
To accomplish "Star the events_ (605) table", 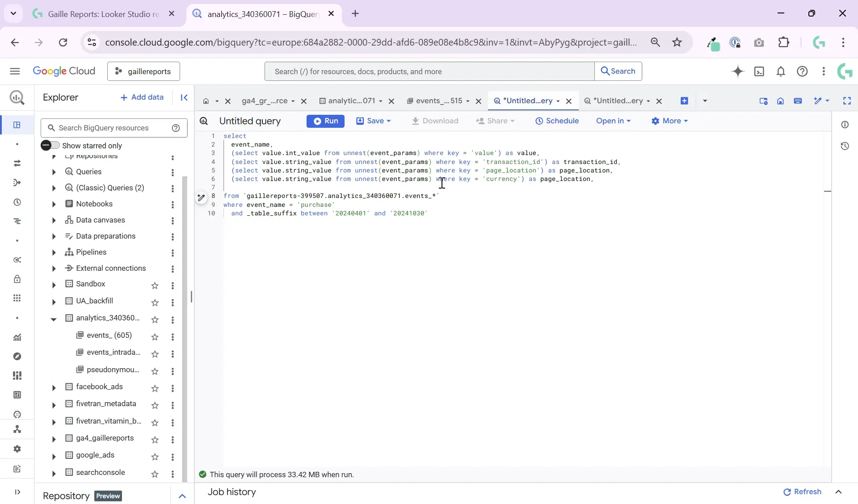I will 155,337.
